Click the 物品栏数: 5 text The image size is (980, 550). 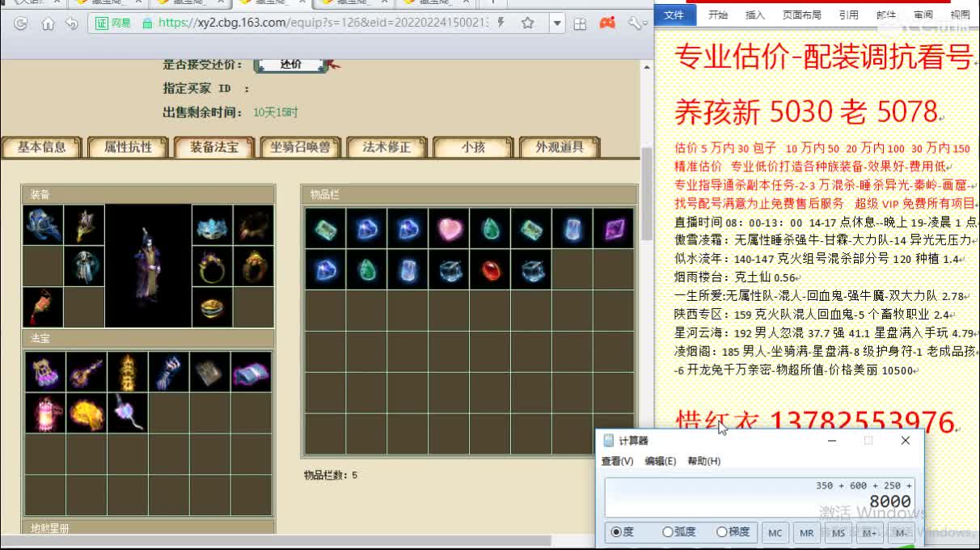tap(331, 476)
